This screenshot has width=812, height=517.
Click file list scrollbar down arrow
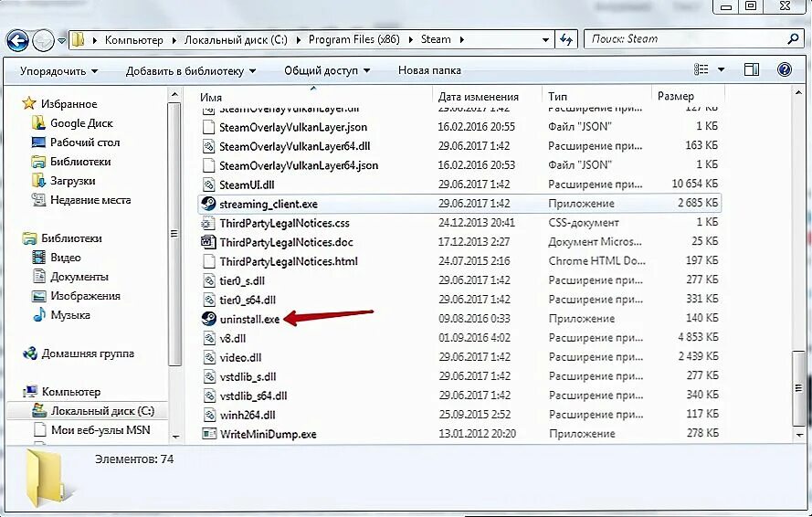[798, 436]
